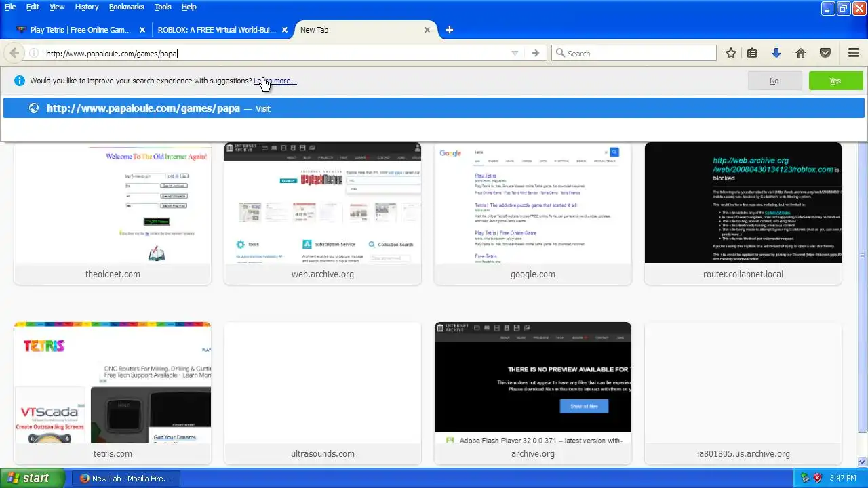The width and height of the screenshot is (868, 488).
Task: Open the Tools menu
Action: [x=163, y=7]
